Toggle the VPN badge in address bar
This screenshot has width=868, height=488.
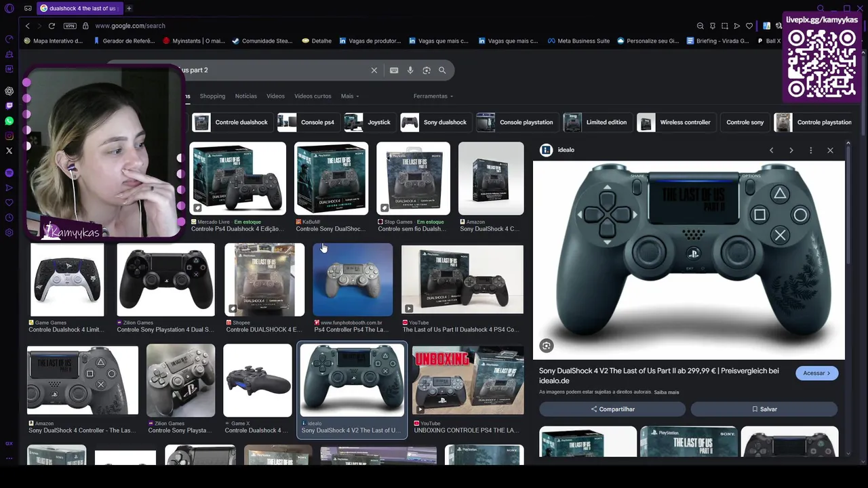pos(70,26)
